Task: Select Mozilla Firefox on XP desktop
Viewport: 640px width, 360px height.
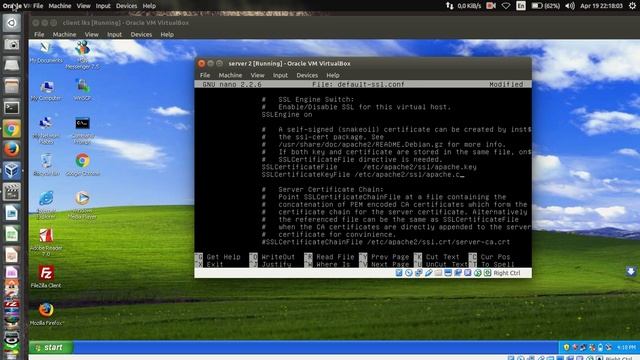Action: point(46,313)
